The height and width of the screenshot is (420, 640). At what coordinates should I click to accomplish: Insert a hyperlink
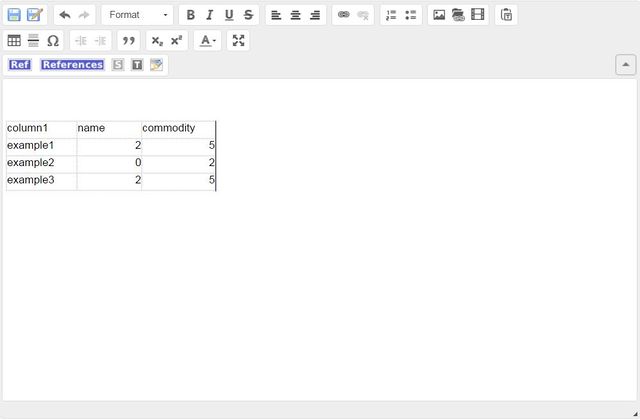[x=344, y=15]
